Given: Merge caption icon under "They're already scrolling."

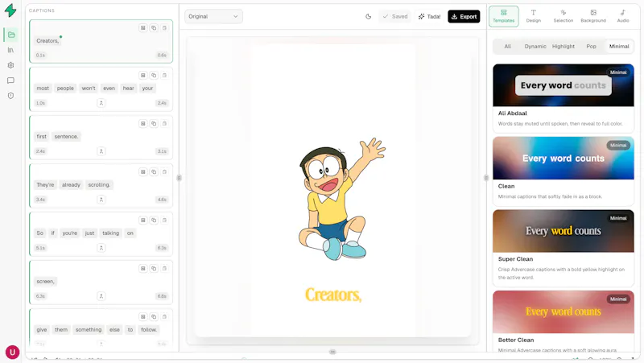Looking at the screenshot, I should 101,200.
